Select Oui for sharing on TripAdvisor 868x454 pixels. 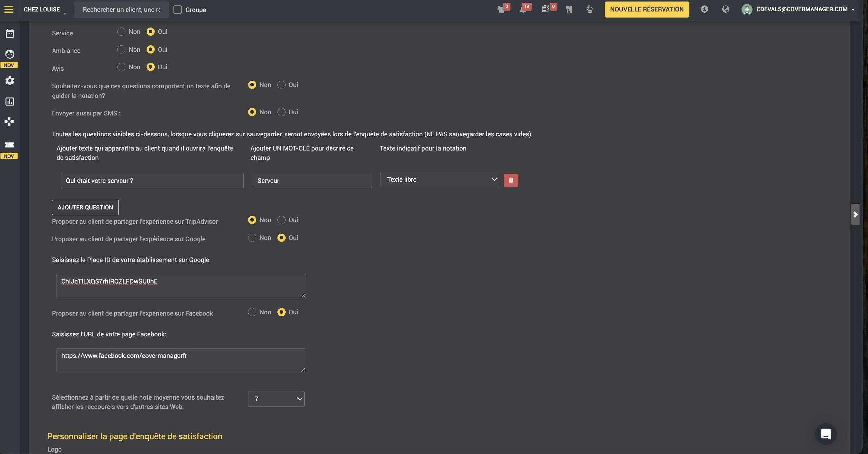click(x=281, y=220)
